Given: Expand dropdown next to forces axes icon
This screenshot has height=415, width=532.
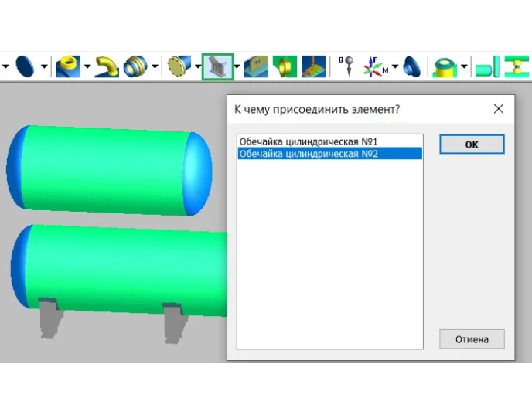Looking at the screenshot, I should (395, 67).
